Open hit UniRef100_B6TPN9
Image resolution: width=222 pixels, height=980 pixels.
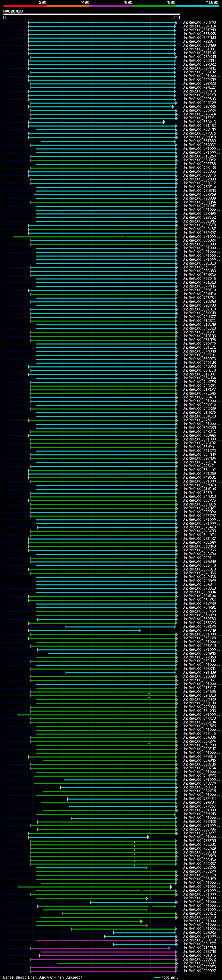coord(199,30)
